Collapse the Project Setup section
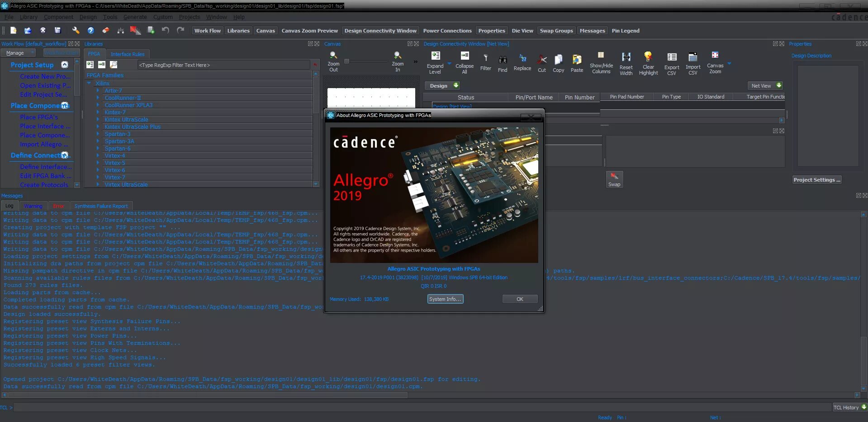 [65, 65]
